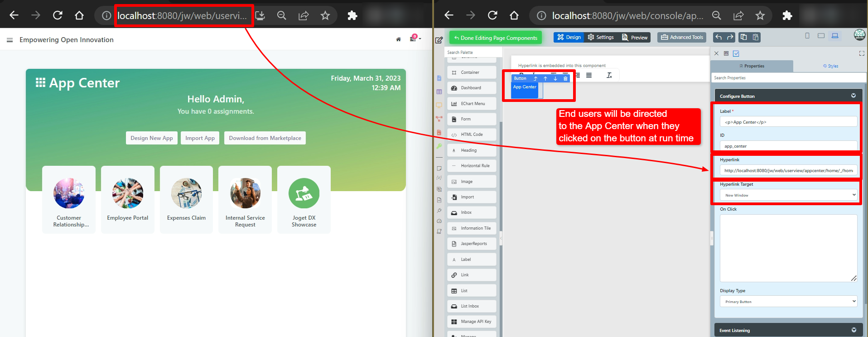Click Done Editing Page Components button
The width and height of the screenshot is (868, 337).
[x=496, y=38]
